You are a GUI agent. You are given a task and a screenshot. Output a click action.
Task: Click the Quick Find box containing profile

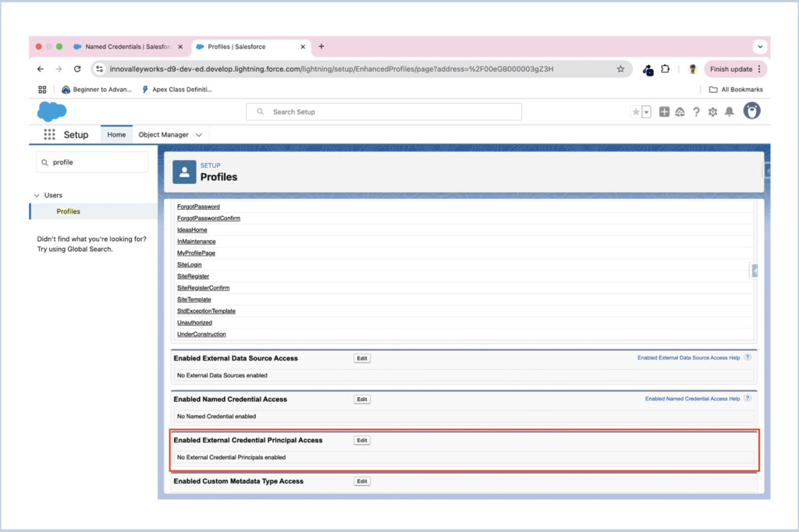pos(92,162)
